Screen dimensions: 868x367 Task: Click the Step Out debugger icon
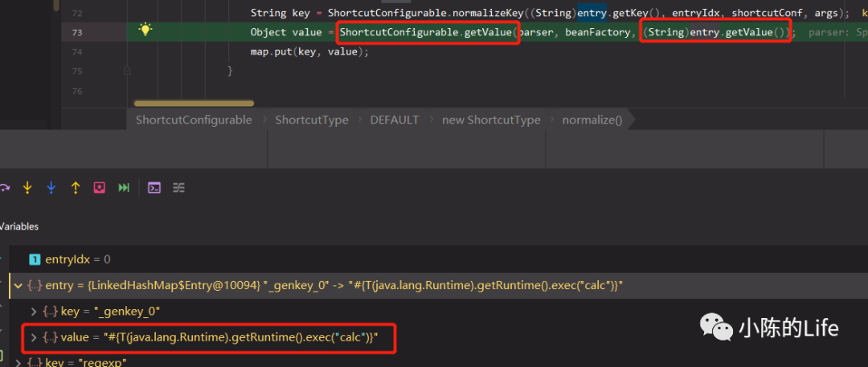[x=76, y=188]
